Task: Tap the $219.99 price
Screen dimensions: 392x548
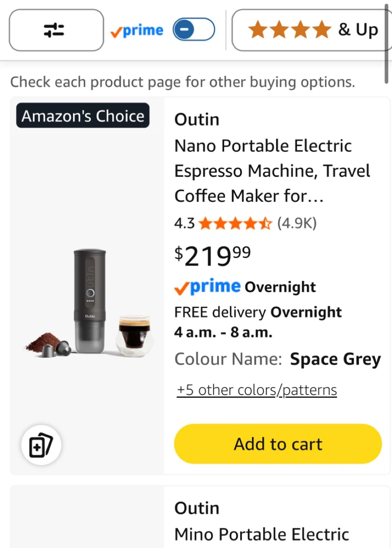Action: [212, 256]
